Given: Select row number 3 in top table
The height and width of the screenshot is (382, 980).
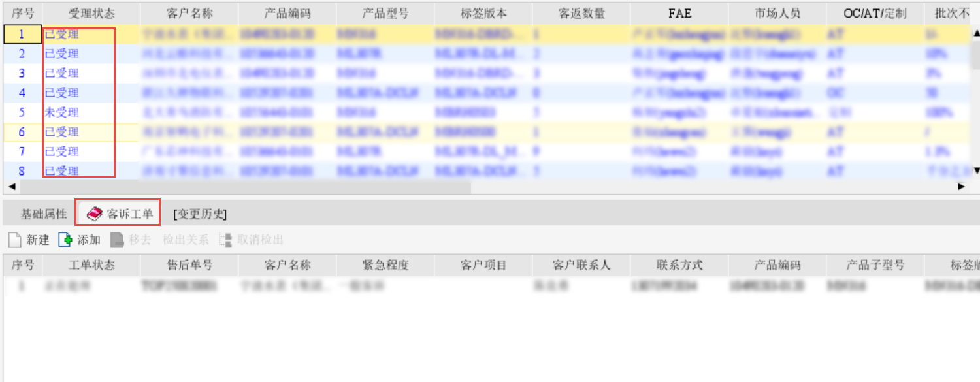Looking at the screenshot, I should pyautogui.click(x=22, y=73).
